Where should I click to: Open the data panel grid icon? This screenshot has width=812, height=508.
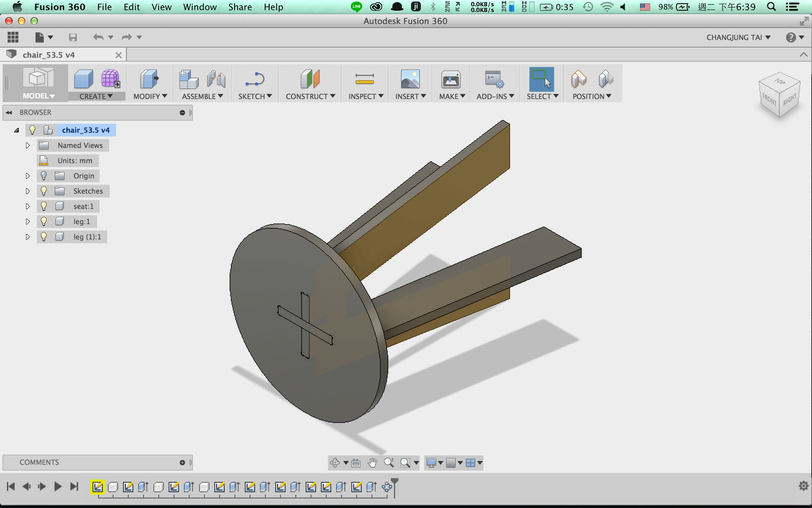(x=13, y=37)
